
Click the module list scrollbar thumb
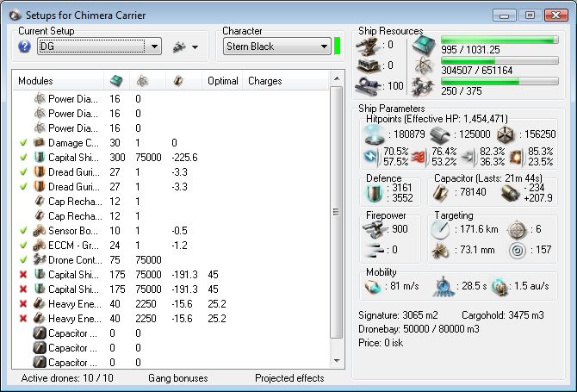(337, 212)
